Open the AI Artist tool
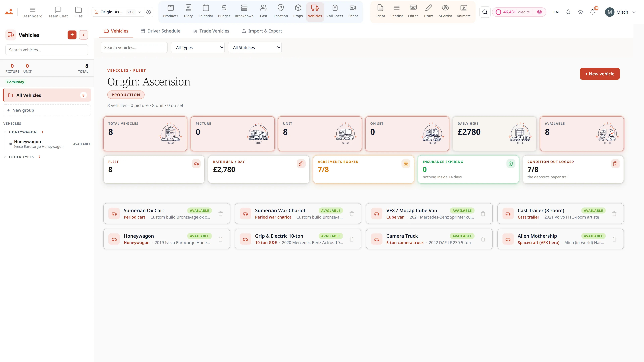644x362 pixels. (x=445, y=12)
